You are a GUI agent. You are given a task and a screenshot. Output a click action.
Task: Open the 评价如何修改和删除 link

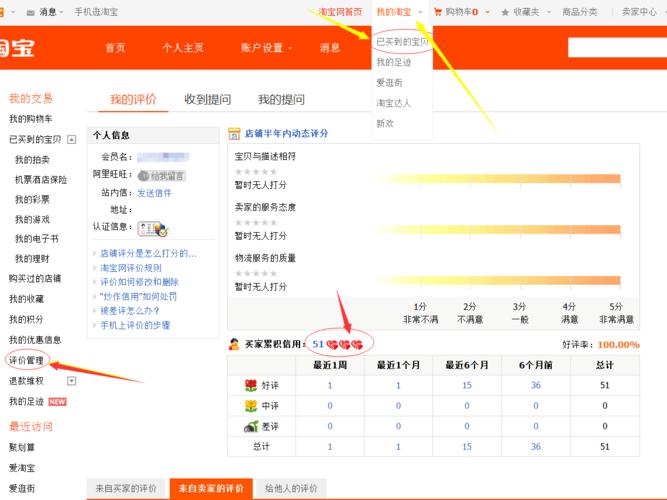(x=139, y=282)
